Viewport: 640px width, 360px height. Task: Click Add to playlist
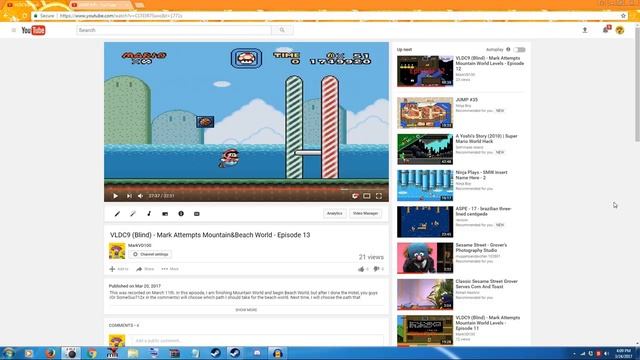(x=119, y=269)
